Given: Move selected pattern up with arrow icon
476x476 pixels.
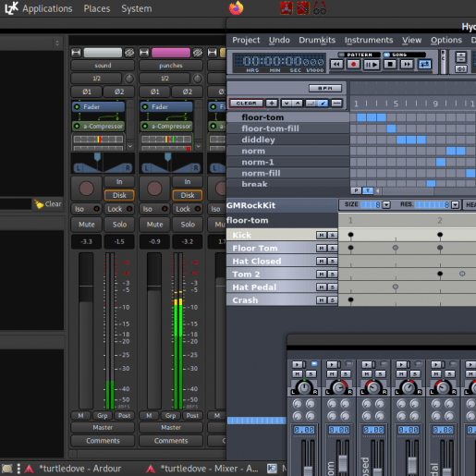Looking at the screenshot, I should click(x=298, y=104).
